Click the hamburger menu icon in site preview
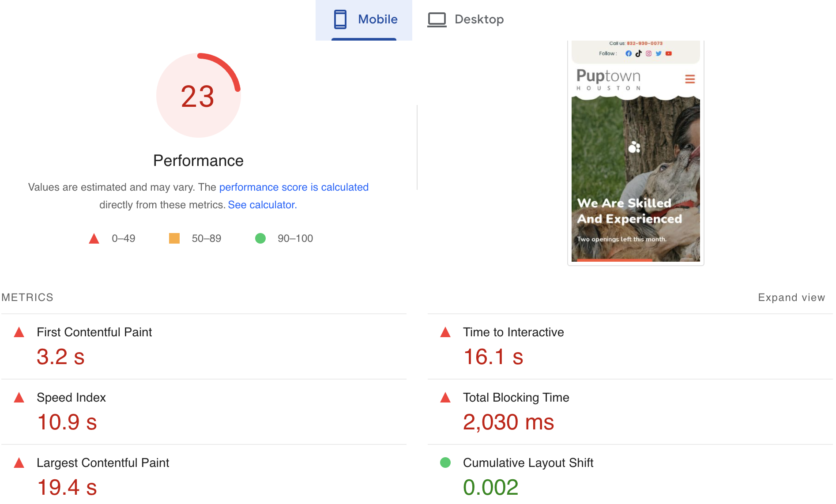Screen dimensions: 836x504 coord(689,79)
